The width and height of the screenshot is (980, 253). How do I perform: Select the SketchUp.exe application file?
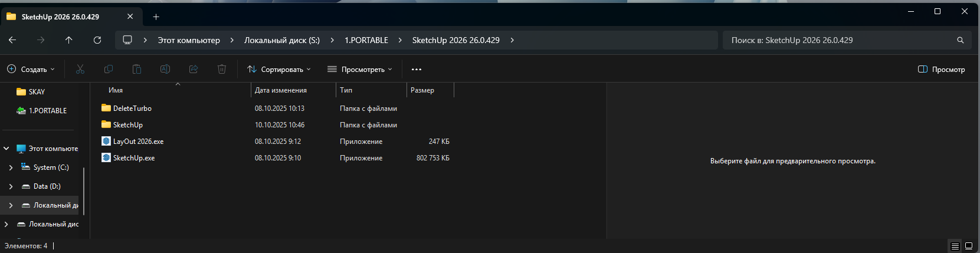point(134,158)
